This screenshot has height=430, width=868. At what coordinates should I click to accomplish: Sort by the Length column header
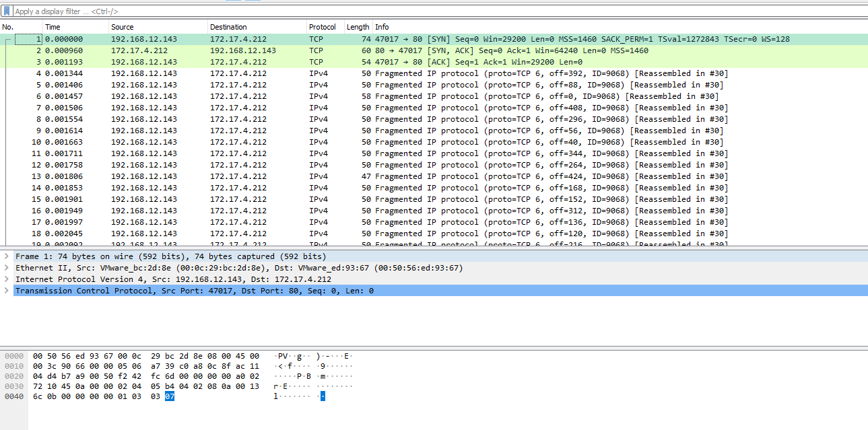[x=358, y=27]
